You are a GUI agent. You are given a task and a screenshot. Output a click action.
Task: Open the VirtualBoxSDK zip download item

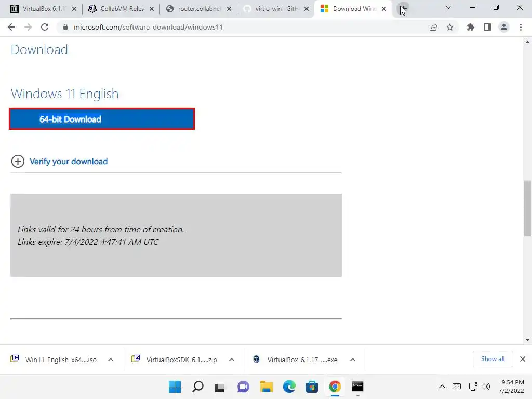pyautogui.click(x=176, y=360)
